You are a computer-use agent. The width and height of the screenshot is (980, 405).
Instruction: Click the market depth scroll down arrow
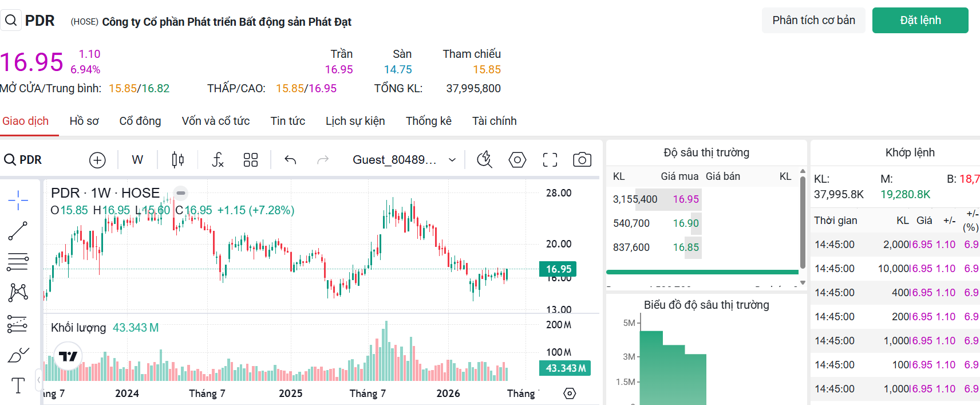coord(803,282)
